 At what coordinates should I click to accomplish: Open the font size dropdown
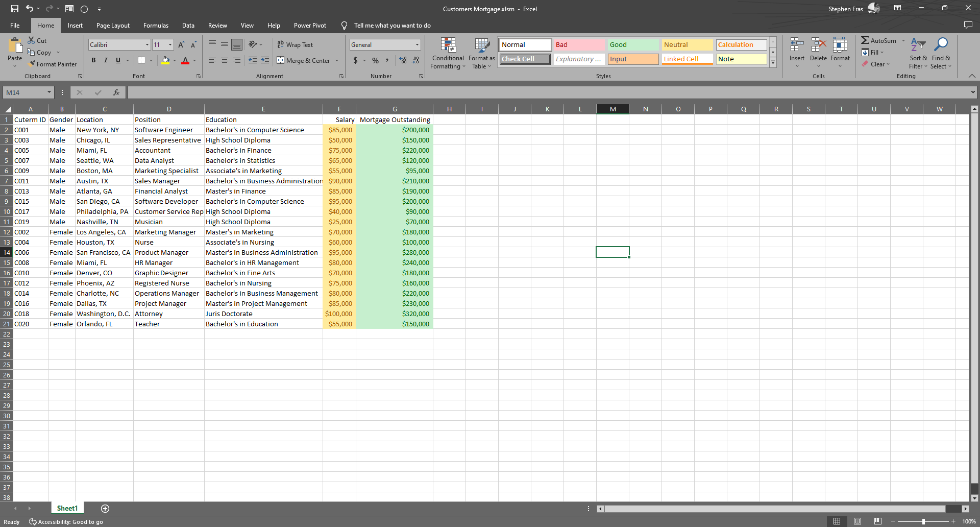[170, 45]
